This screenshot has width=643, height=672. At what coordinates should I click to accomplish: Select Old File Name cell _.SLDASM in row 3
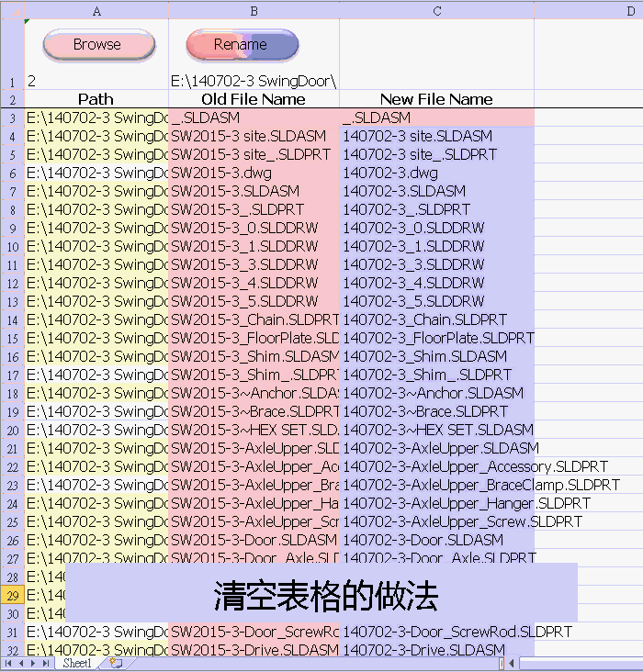[254, 118]
